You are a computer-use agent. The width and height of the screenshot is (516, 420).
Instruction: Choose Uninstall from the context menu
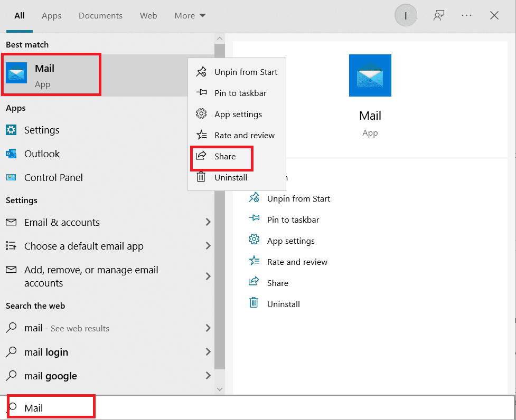coord(230,178)
